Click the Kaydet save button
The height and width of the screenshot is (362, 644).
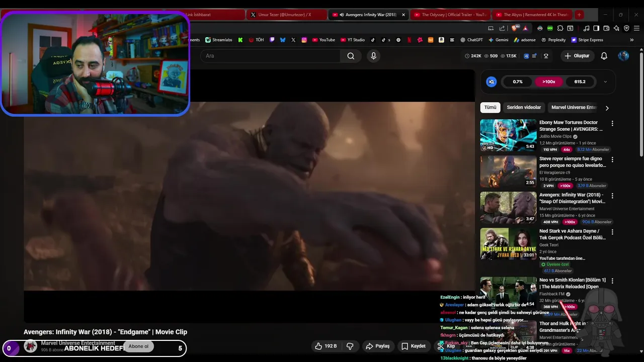pyautogui.click(x=414, y=346)
